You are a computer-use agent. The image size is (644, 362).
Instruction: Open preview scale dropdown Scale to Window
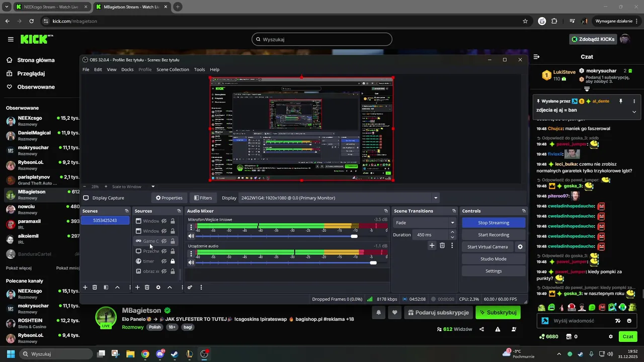click(133, 187)
